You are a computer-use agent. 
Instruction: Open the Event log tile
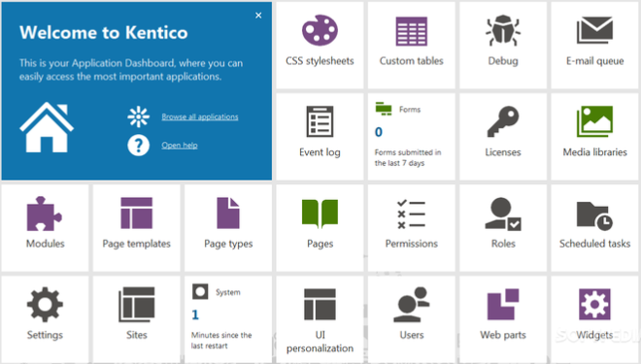pyautogui.click(x=320, y=137)
